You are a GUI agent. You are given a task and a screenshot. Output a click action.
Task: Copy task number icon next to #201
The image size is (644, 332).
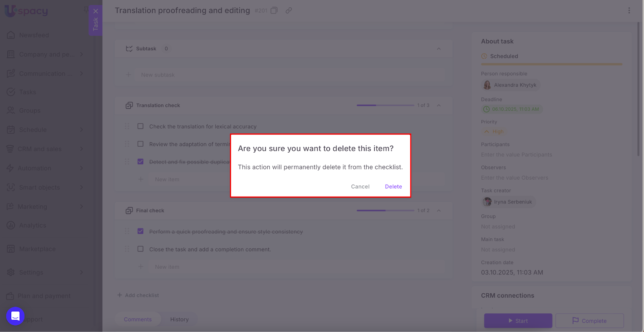point(274,10)
